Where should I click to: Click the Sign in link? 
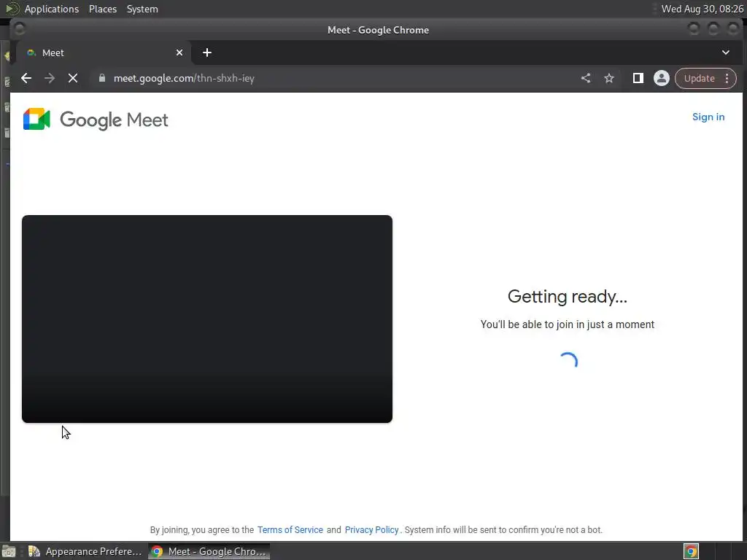[x=708, y=117]
